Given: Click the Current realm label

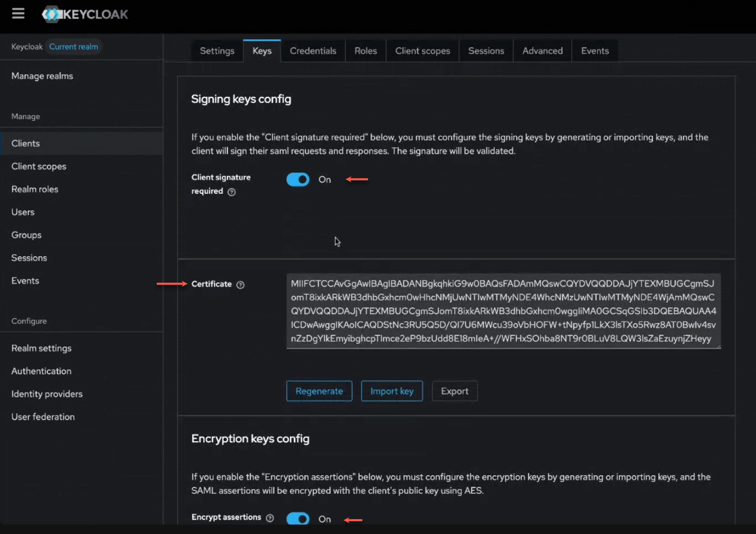Looking at the screenshot, I should [73, 46].
